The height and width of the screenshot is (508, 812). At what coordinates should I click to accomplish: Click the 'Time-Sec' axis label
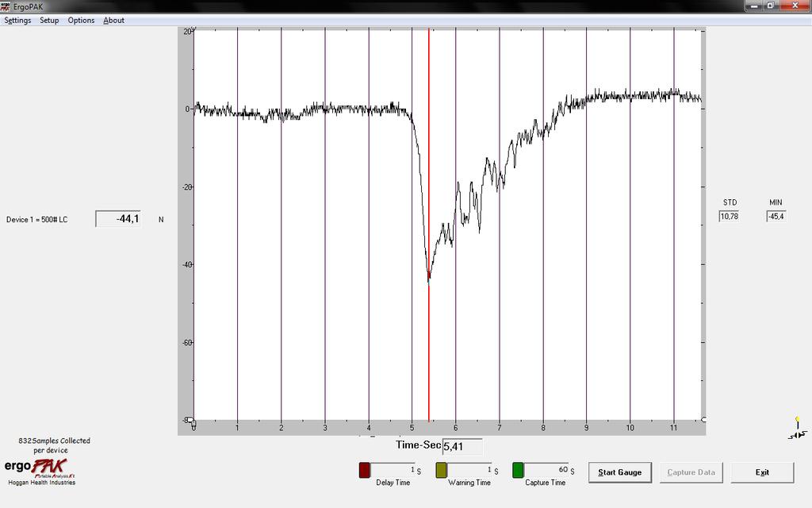point(418,444)
